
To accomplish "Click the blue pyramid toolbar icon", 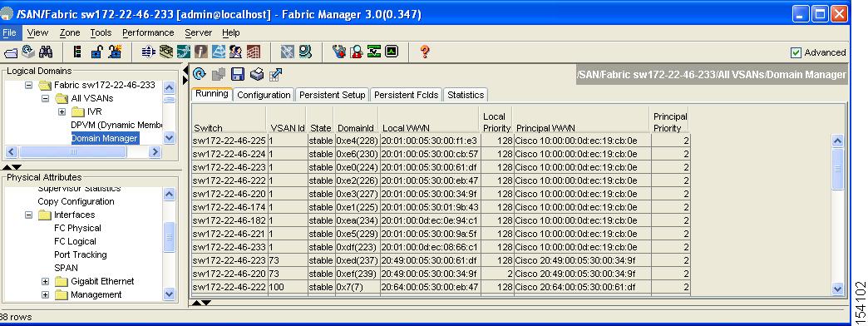I will tap(219, 52).
